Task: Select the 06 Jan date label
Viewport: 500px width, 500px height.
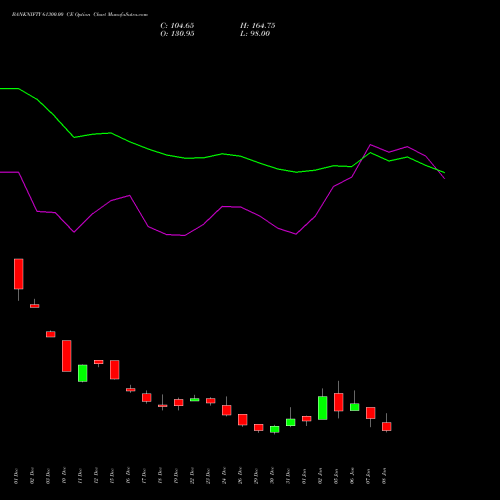Action: point(352,476)
